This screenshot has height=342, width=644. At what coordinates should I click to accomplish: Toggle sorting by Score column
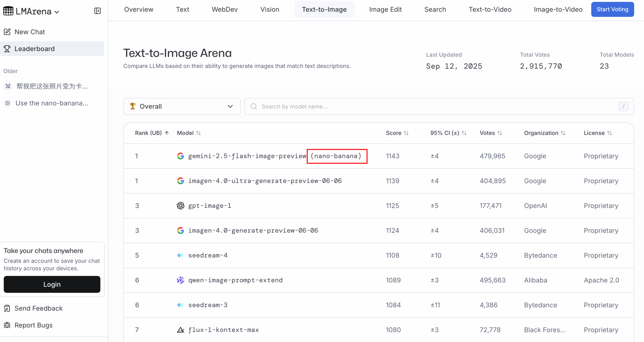point(406,133)
